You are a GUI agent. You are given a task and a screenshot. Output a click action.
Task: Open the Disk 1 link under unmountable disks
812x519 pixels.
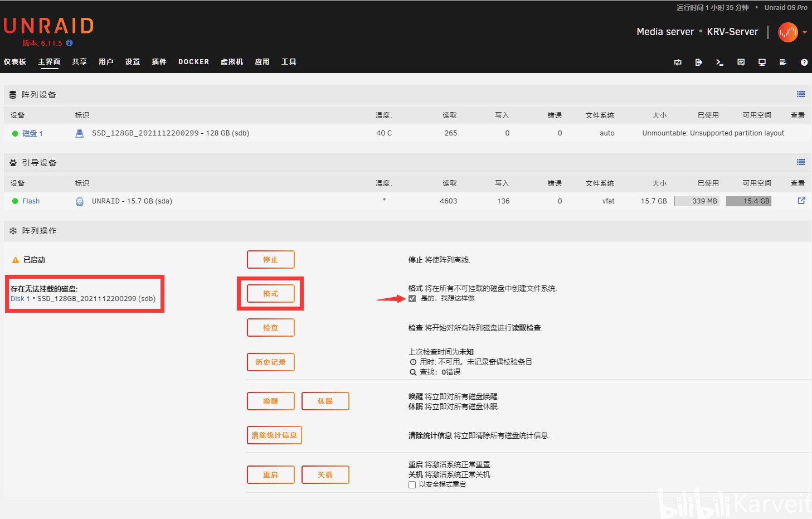21,299
